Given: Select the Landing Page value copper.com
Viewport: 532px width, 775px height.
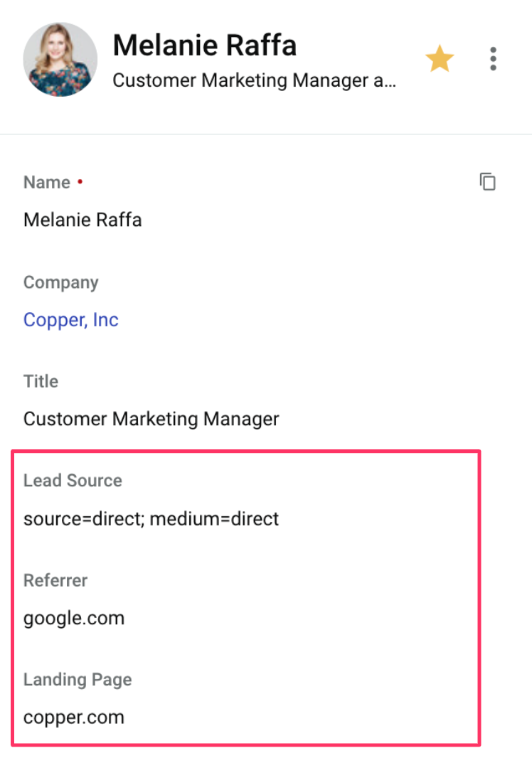Looking at the screenshot, I should (x=74, y=717).
